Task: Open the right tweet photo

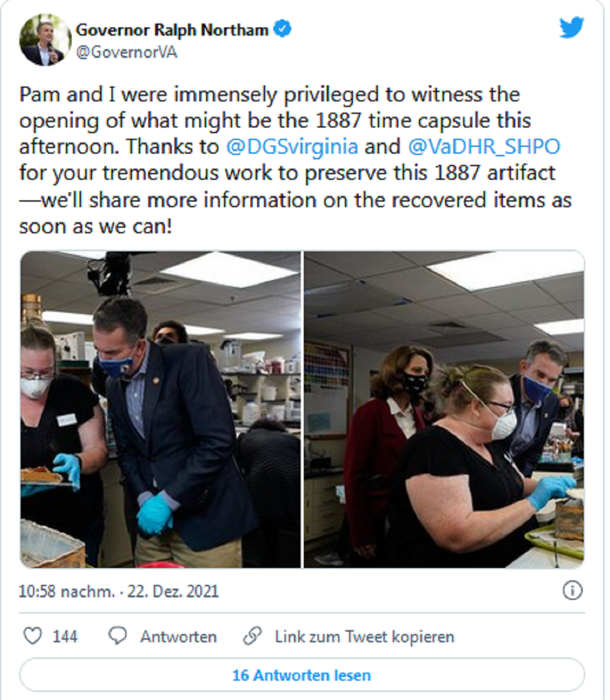Action: tap(444, 409)
